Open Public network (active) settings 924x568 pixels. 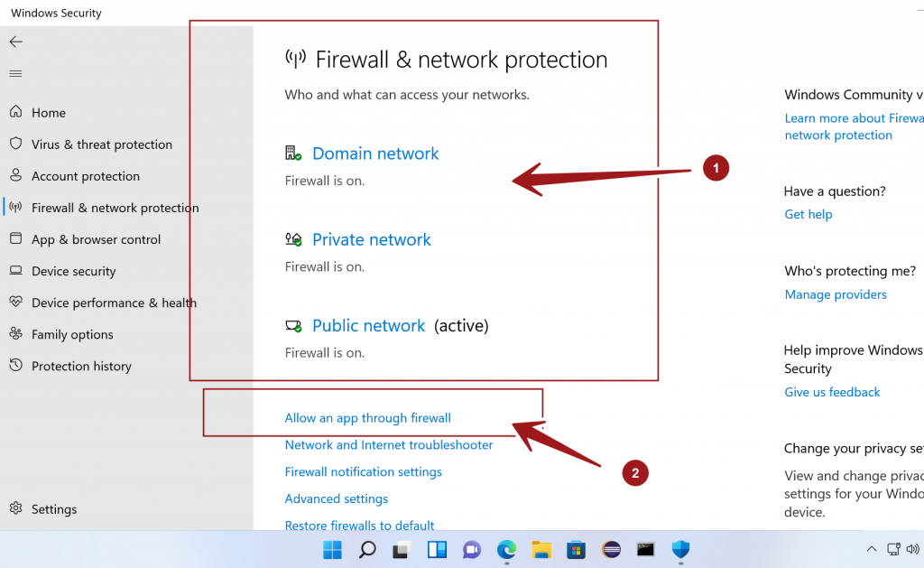click(368, 325)
